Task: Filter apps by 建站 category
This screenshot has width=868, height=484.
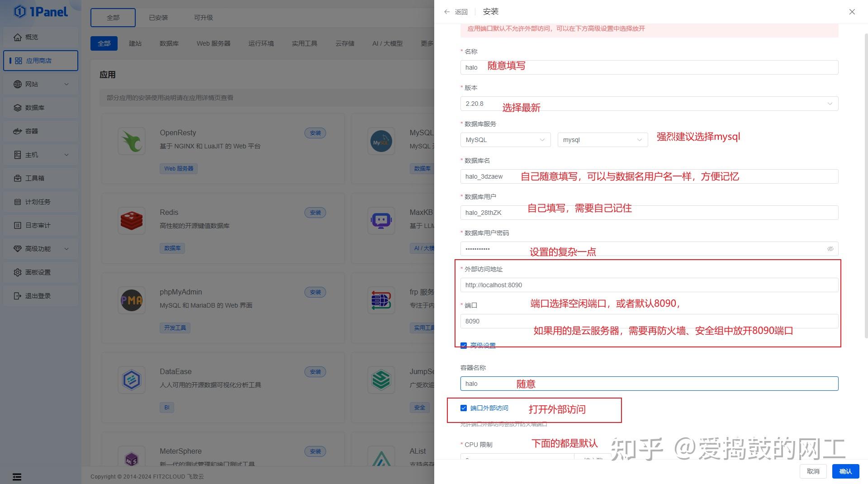Action: pos(135,43)
